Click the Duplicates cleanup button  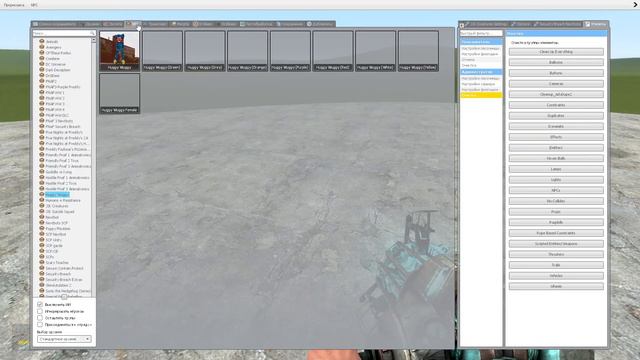click(x=556, y=116)
